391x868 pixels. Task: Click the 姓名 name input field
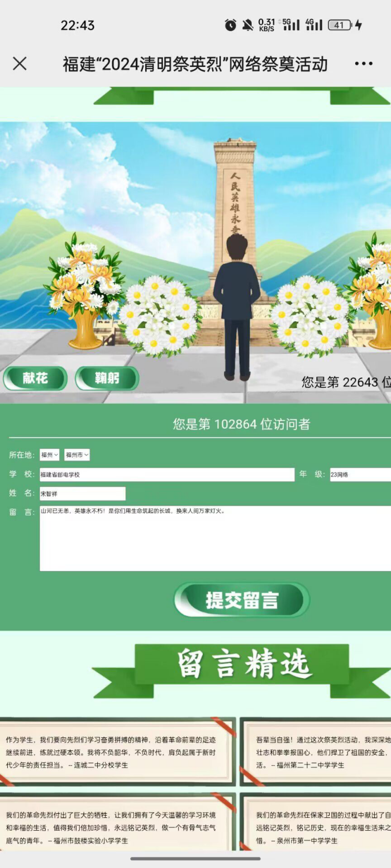click(x=83, y=493)
